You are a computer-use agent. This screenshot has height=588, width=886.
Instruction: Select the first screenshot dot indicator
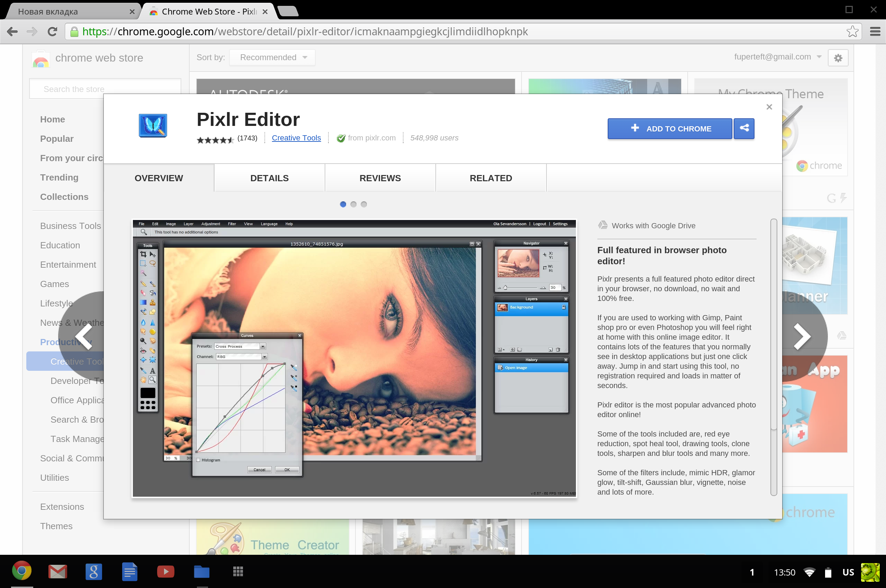click(x=343, y=204)
